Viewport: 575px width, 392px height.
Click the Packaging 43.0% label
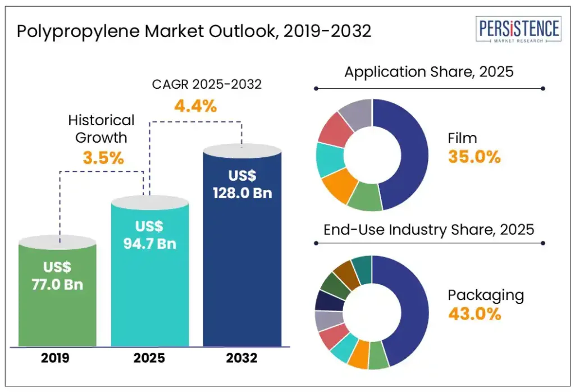point(486,305)
